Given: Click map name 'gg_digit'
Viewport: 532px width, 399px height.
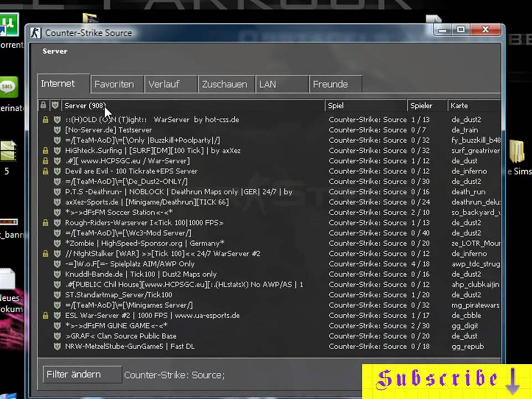Looking at the screenshot, I should coord(464,326).
